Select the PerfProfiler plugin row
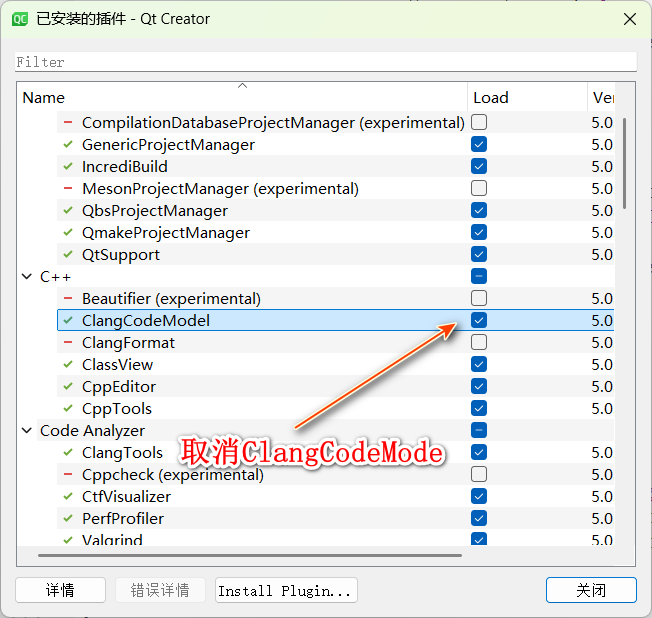 click(336, 519)
